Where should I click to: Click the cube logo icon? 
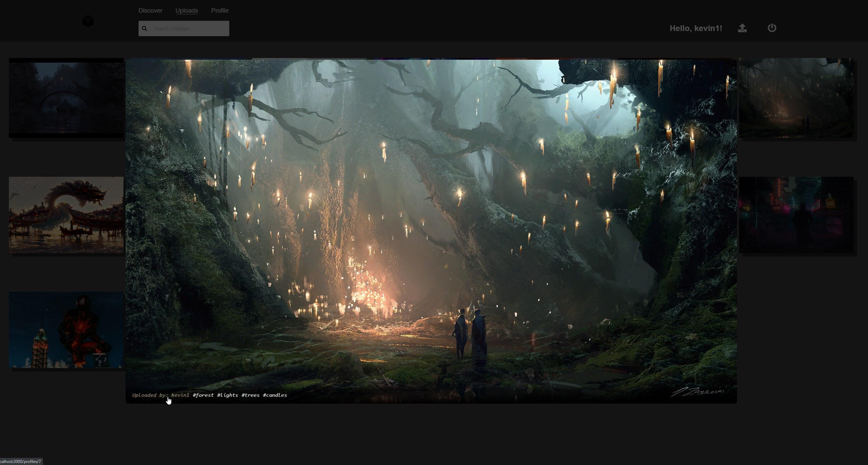(88, 21)
